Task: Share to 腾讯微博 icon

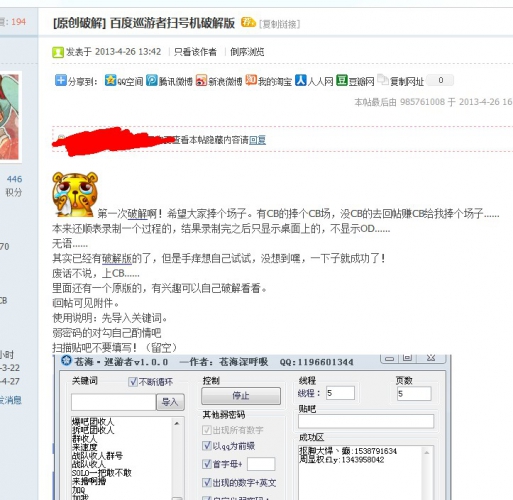Action: [152, 80]
